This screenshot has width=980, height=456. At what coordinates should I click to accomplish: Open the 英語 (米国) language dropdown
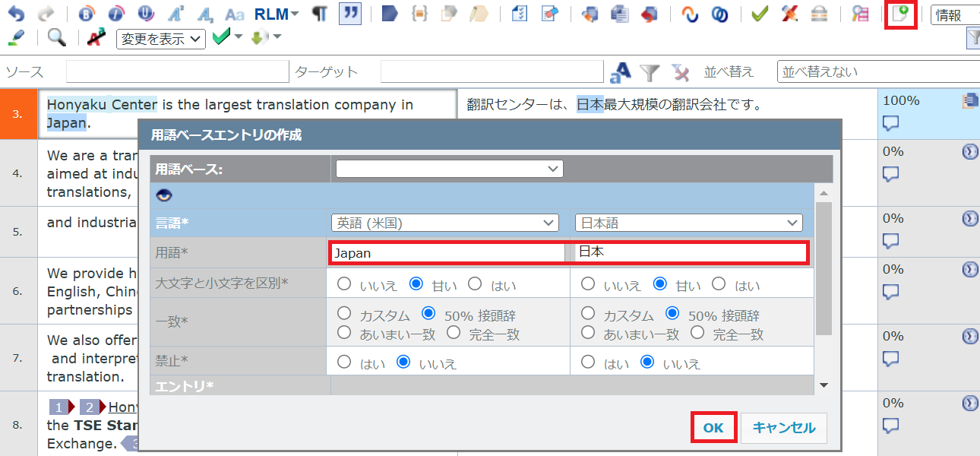[445, 223]
